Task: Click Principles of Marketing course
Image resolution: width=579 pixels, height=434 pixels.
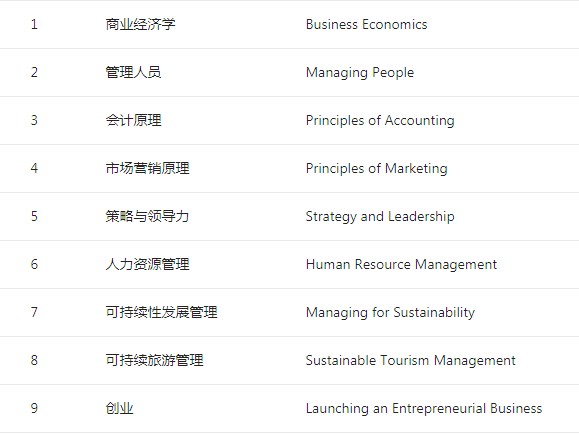Action: click(x=377, y=168)
